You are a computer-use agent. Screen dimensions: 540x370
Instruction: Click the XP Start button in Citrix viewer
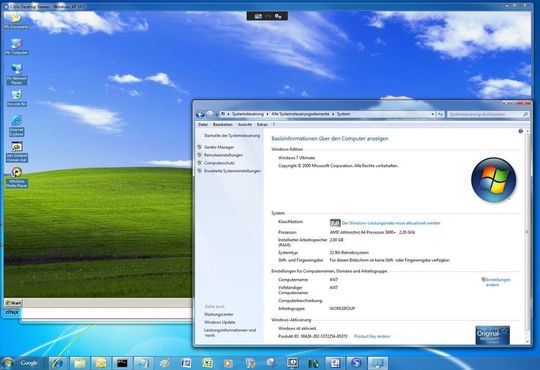13,303
